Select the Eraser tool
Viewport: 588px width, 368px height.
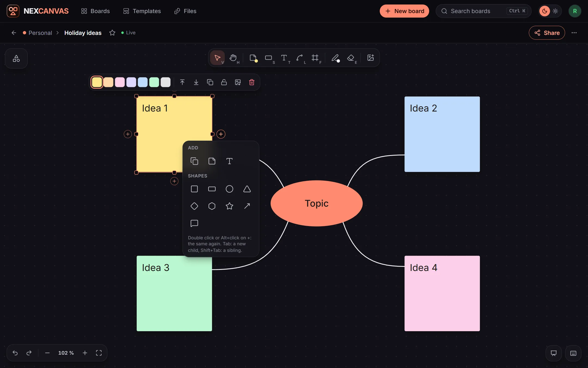[x=351, y=58]
